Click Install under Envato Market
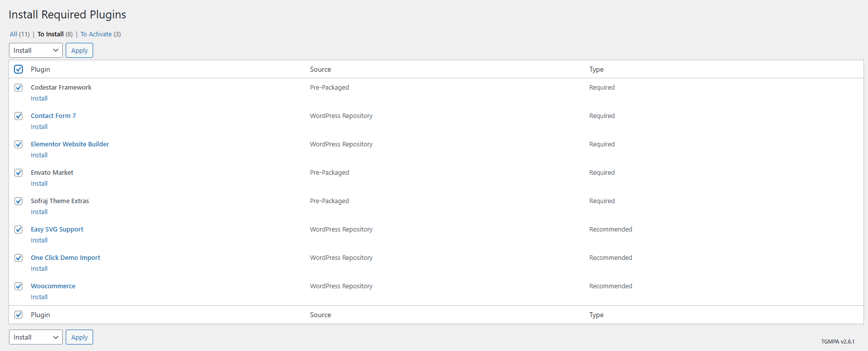Image resolution: width=868 pixels, height=351 pixels. click(x=39, y=184)
